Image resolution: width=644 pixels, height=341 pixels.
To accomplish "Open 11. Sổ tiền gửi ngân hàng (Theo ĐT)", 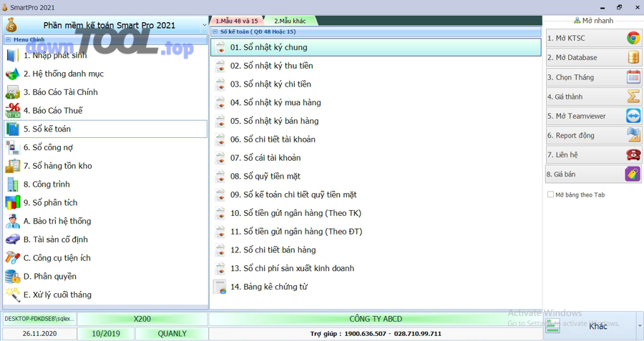I will 376,232.
